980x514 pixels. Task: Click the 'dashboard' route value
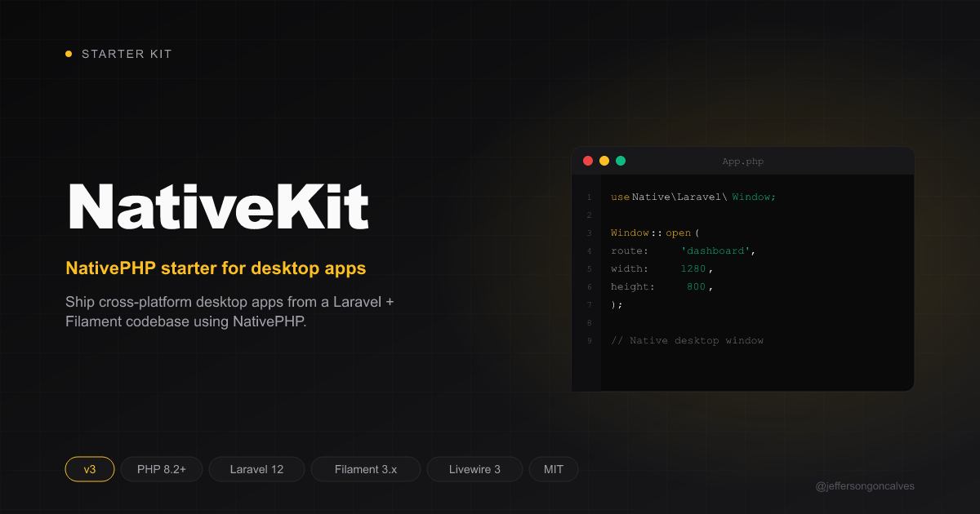coord(715,251)
